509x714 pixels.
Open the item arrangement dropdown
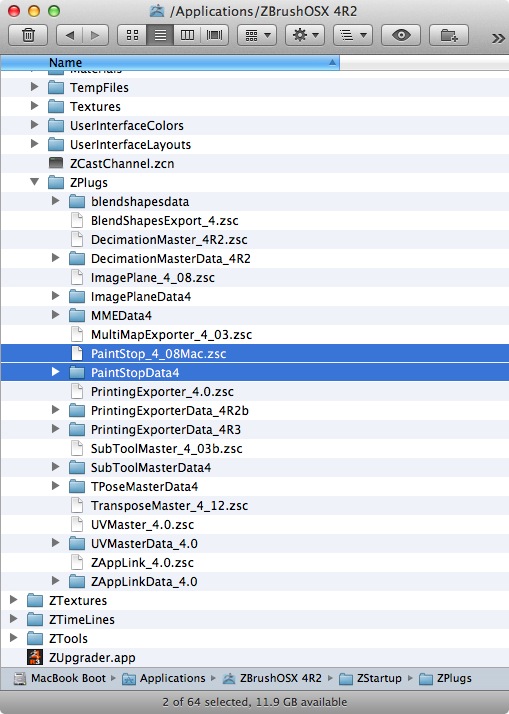(257, 35)
